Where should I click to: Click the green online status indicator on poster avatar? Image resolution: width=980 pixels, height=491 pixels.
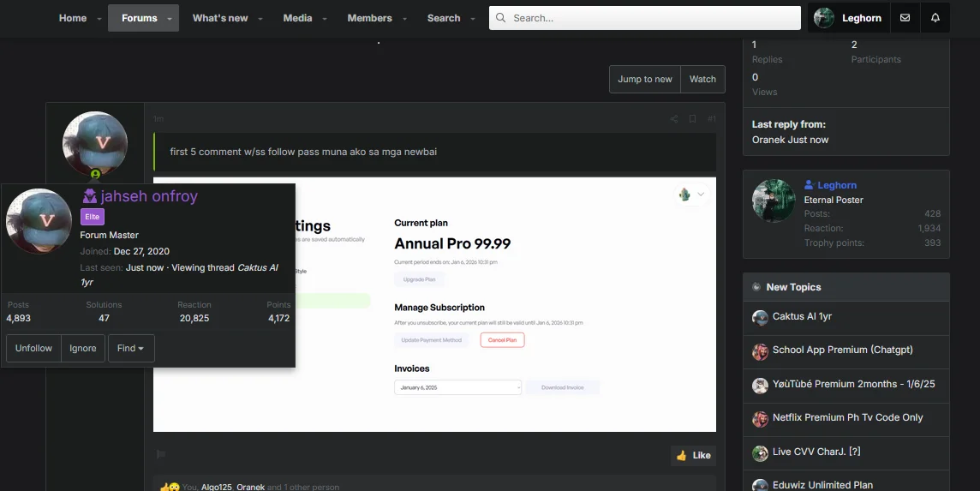point(95,175)
